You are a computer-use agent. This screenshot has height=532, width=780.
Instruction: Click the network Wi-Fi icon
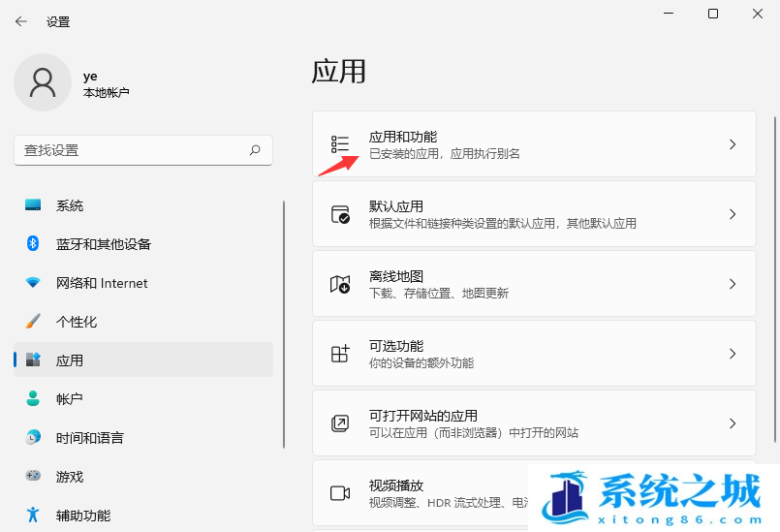[x=33, y=282]
